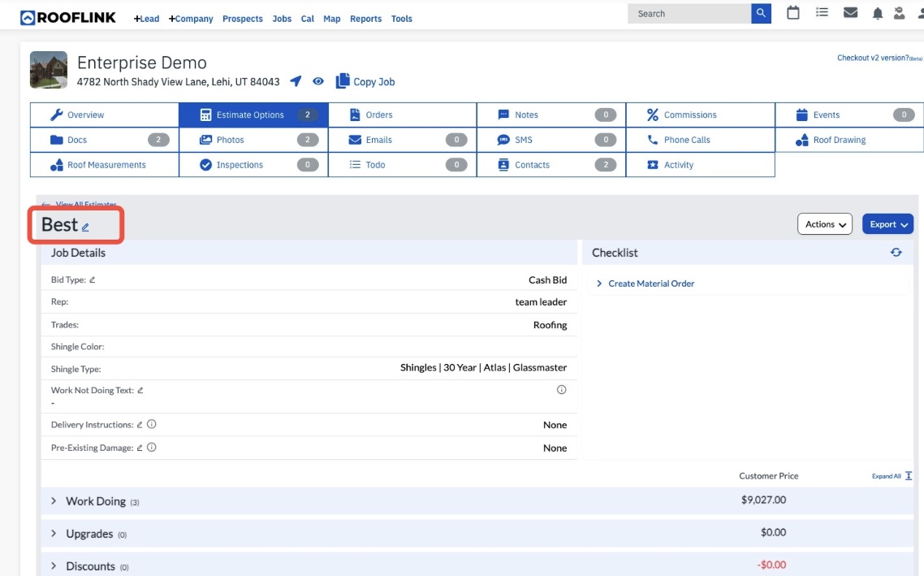Screen dimensions: 924x576
Task: Open the Photos tab
Action: tap(253, 140)
